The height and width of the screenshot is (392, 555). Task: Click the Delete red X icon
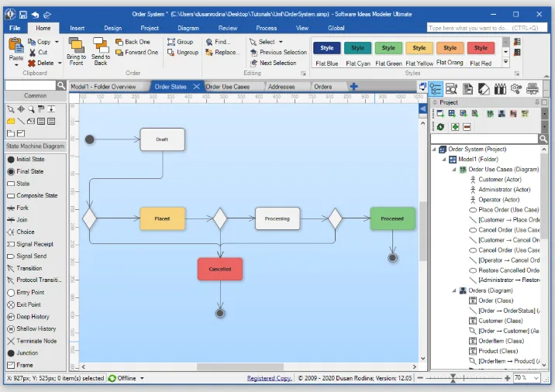click(x=32, y=63)
